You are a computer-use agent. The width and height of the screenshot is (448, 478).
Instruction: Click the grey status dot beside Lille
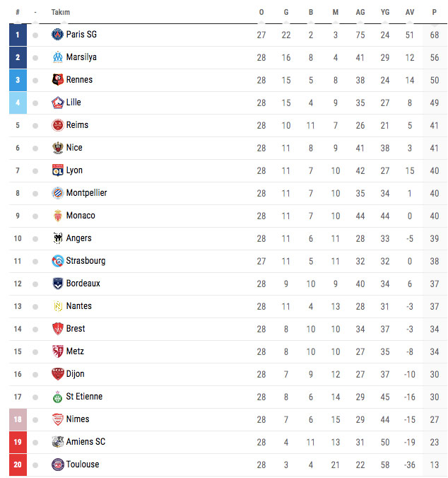[35, 103]
